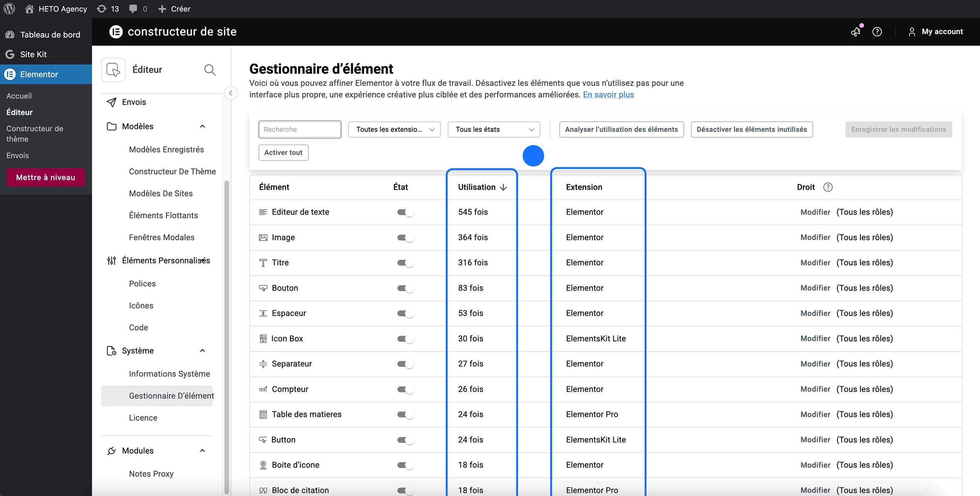Collapse the Modèles section
980x496 pixels.
pyautogui.click(x=202, y=126)
